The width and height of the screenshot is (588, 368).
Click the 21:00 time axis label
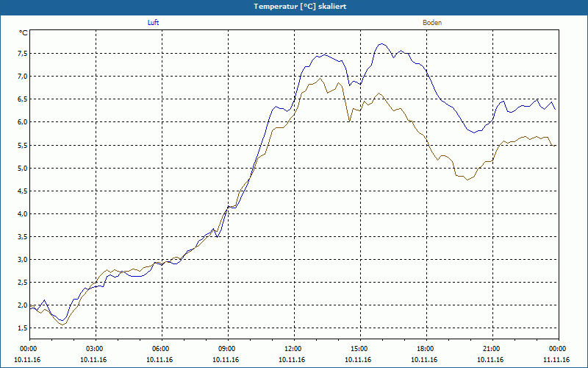[492, 349]
